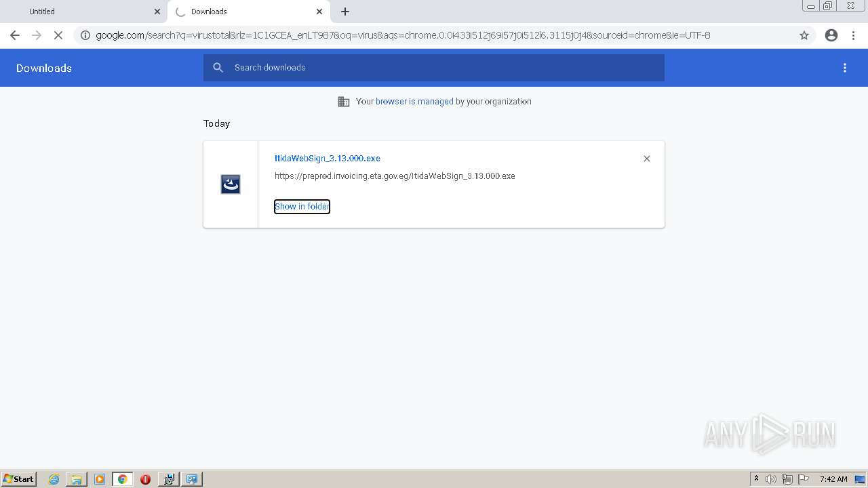The height and width of the screenshot is (488, 868).
Task: Click the network tray icon
Action: (x=787, y=479)
